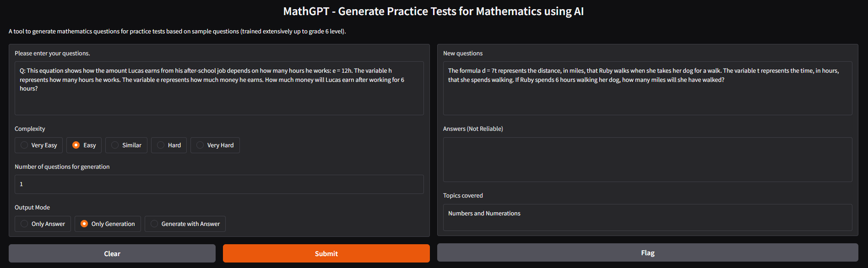
Task: Click the empty Answers (Not Reliable) box
Action: coord(647,160)
